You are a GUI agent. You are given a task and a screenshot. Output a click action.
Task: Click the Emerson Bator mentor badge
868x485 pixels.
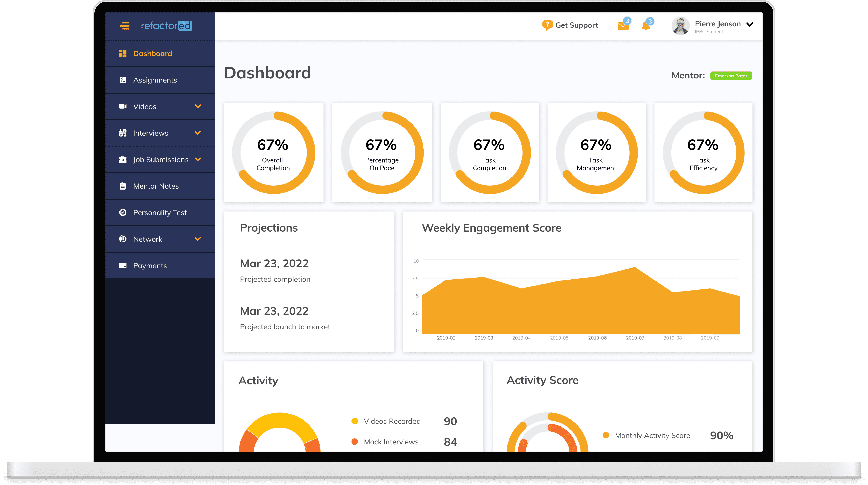pos(731,76)
